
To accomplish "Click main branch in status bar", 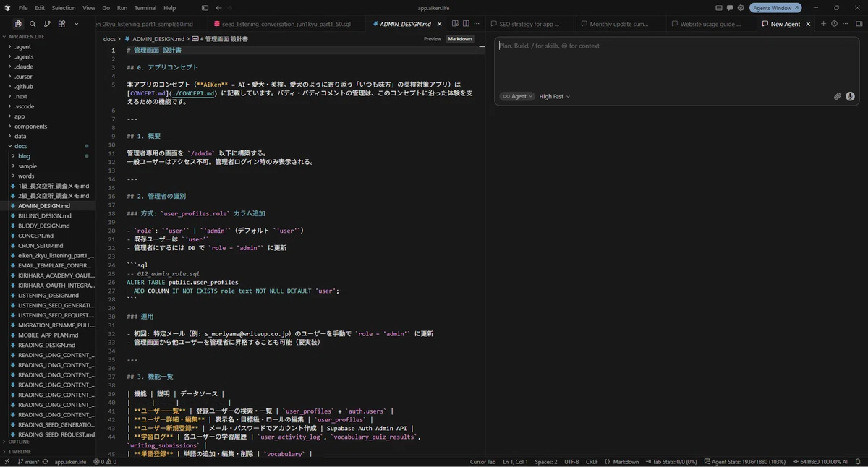I will (x=30, y=462).
